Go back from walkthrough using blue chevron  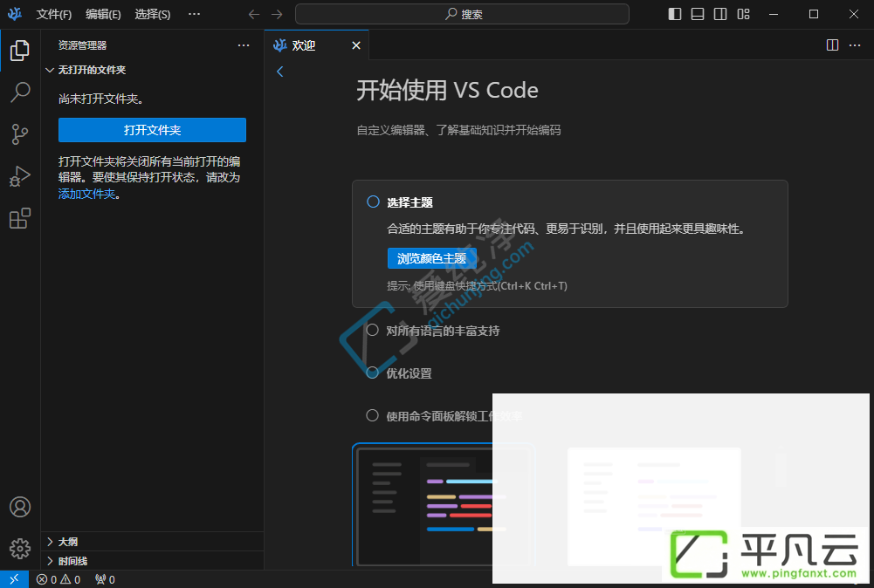[279, 72]
